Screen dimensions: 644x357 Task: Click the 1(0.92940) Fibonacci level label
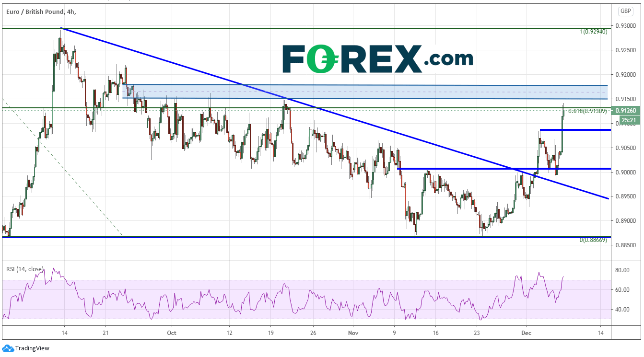click(x=594, y=32)
